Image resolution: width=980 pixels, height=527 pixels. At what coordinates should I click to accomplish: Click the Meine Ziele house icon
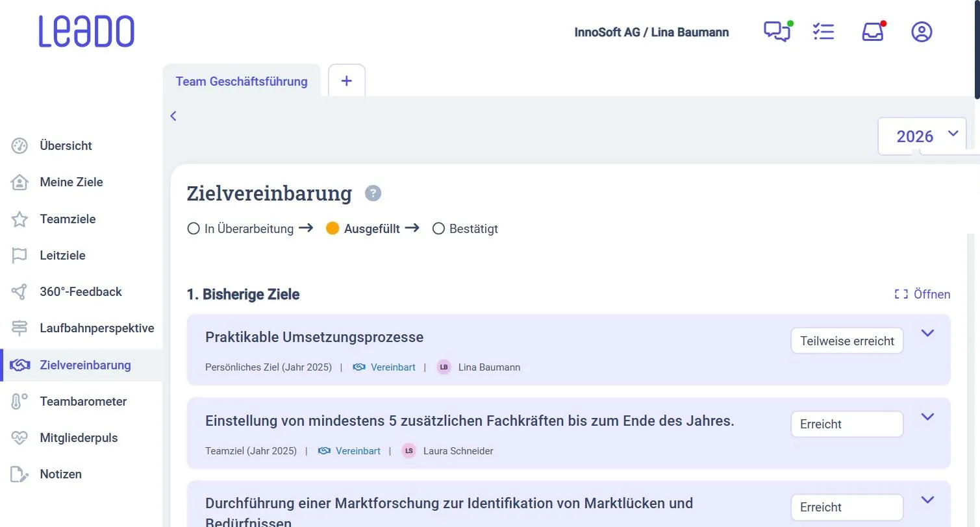[19, 182]
